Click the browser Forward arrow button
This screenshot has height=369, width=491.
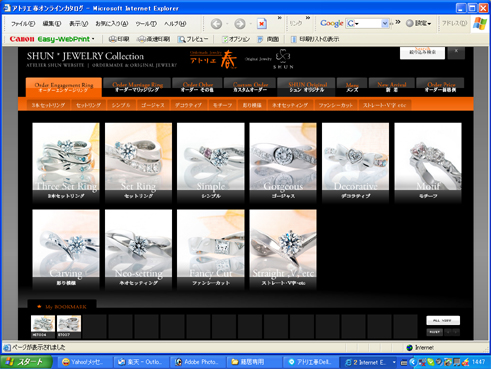[x=240, y=24]
